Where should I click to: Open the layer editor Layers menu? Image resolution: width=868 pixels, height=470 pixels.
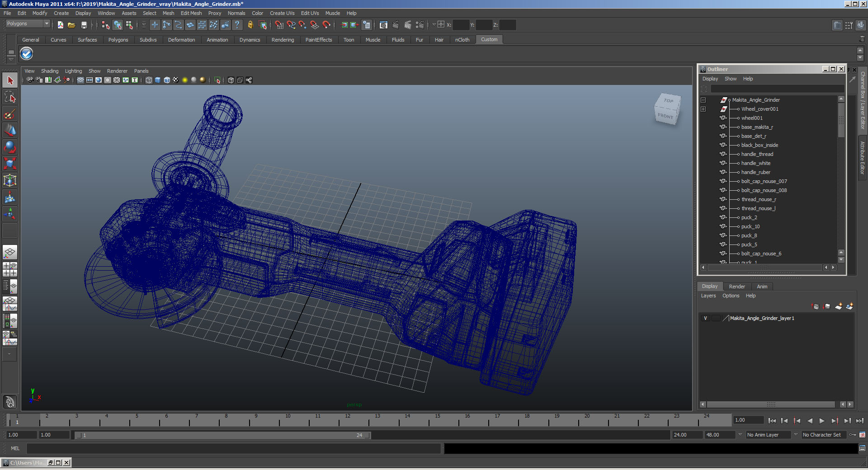point(708,296)
